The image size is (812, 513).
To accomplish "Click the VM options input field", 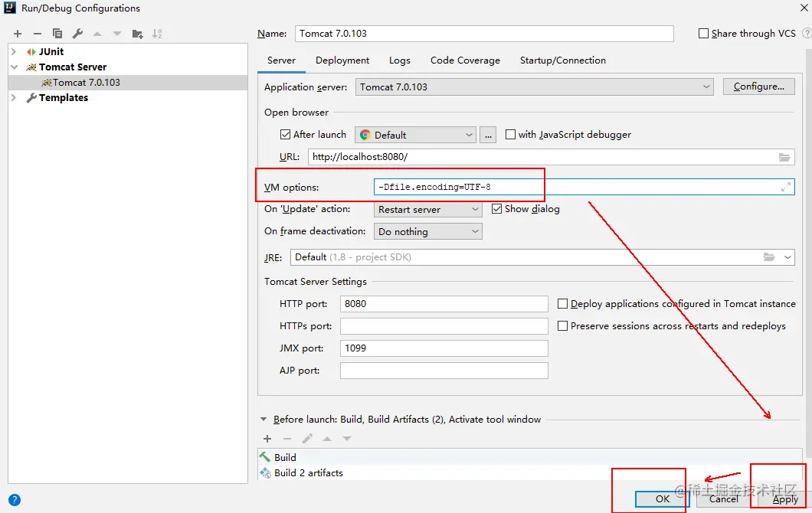I will (x=584, y=187).
